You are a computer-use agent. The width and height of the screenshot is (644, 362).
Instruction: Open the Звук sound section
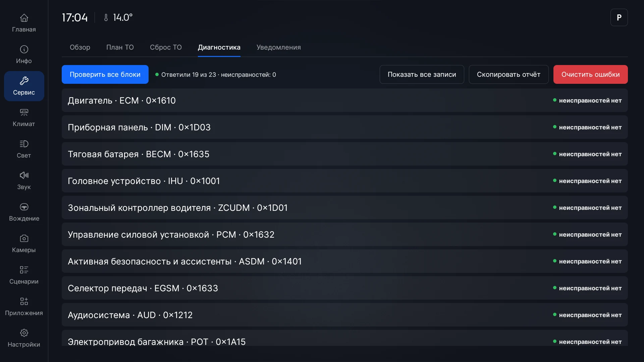coord(24,180)
